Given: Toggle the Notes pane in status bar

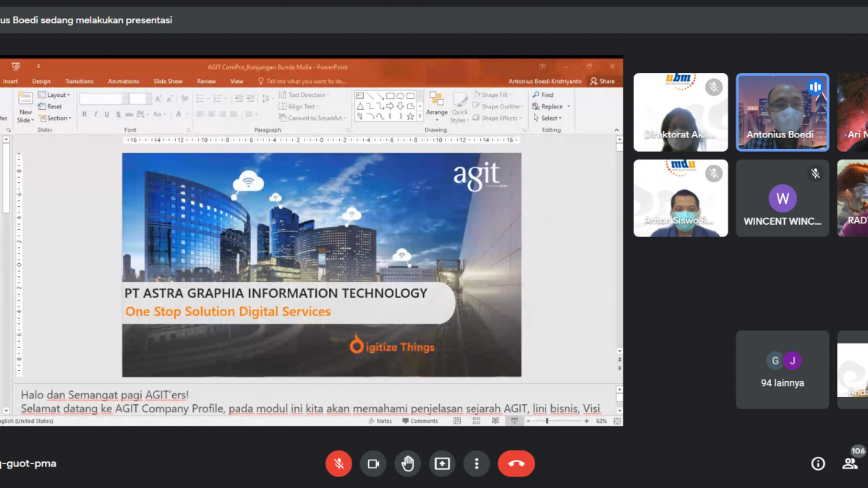Looking at the screenshot, I should point(380,421).
